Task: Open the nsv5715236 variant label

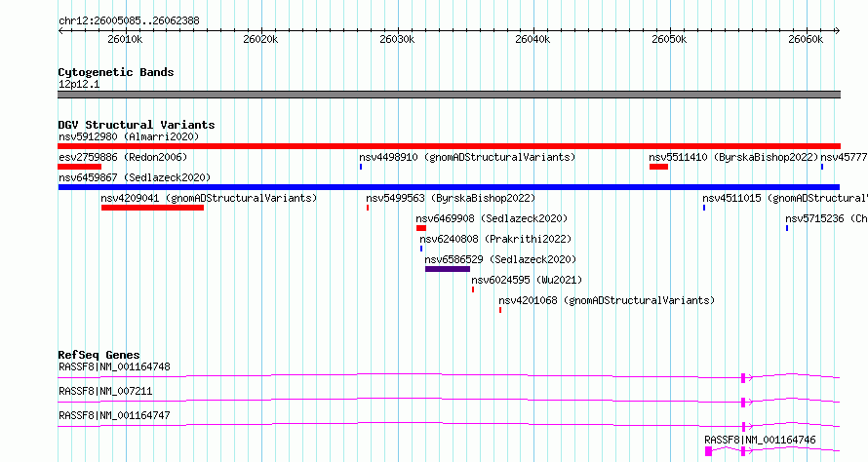Action: [826, 218]
